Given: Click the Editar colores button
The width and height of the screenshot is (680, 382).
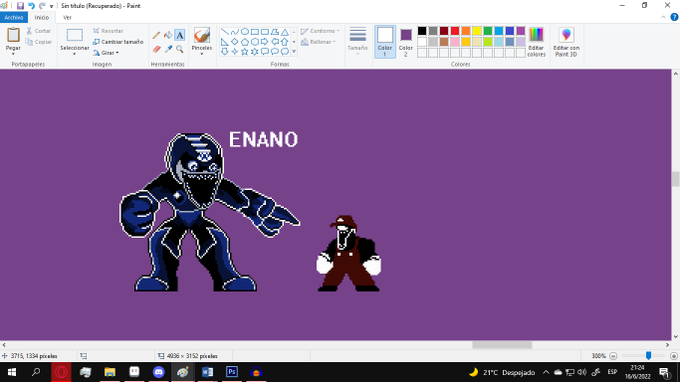Looking at the screenshot, I should click(x=536, y=42).
